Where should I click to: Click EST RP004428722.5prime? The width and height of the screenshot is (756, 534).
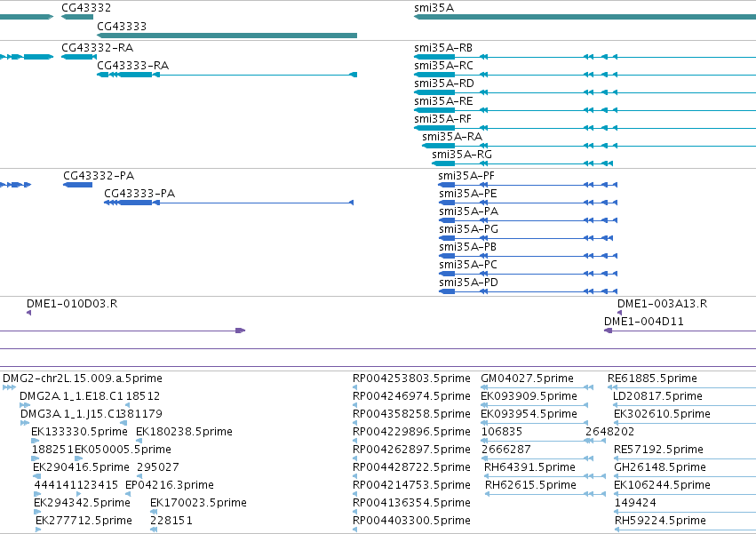(411, 467)
